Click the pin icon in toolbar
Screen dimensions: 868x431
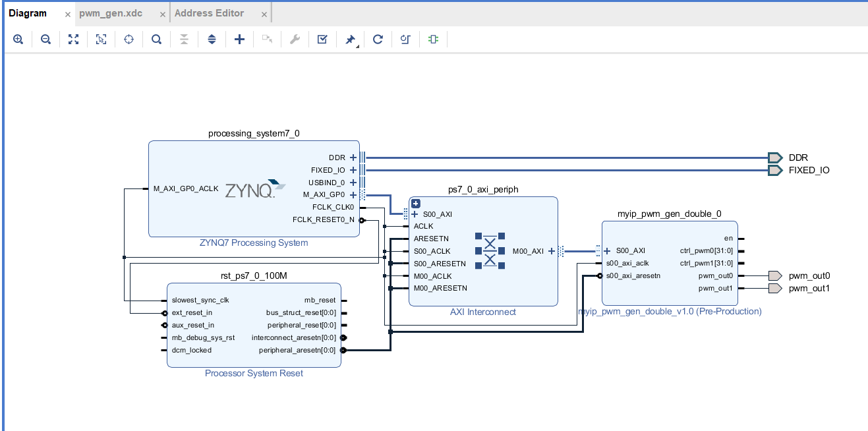[x=351, y=40]
